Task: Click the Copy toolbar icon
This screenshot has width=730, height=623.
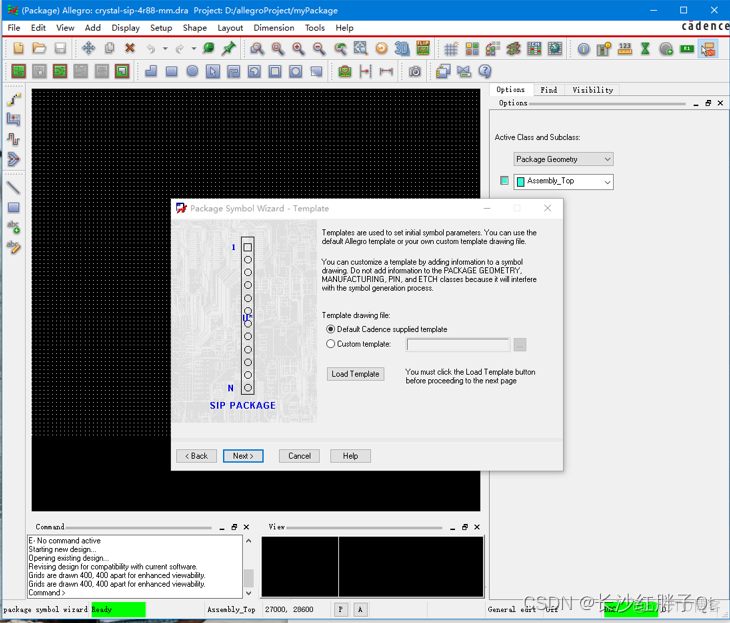Action: [x=109, y=48]
